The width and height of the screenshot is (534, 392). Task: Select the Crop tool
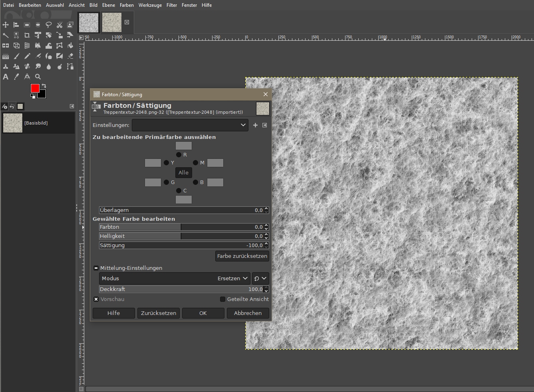click(27, 35)
